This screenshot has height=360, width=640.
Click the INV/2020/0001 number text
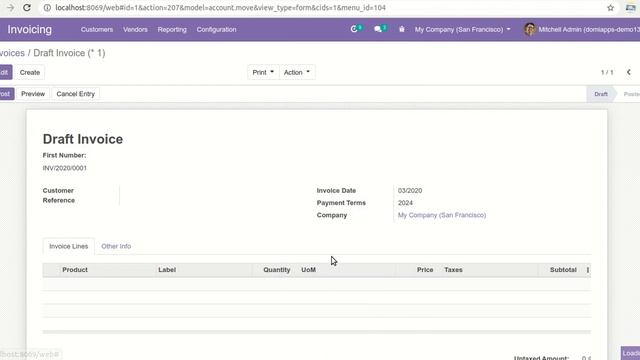click(x=64, y=168)
